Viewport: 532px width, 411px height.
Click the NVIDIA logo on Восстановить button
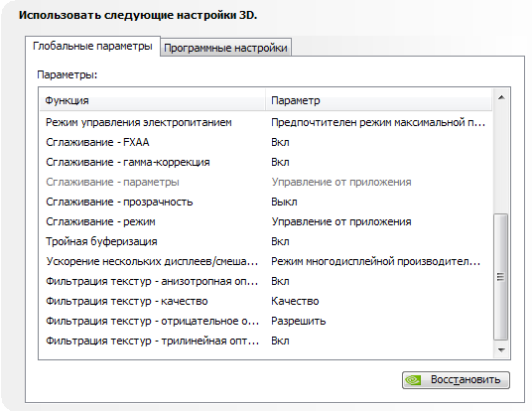[x=413, y=380]
